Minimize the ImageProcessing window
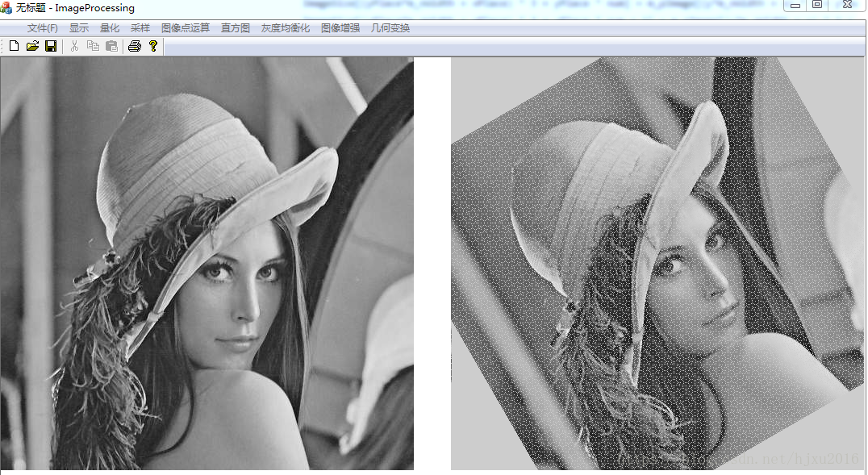868x475 pixels. [x=795, y=6]
